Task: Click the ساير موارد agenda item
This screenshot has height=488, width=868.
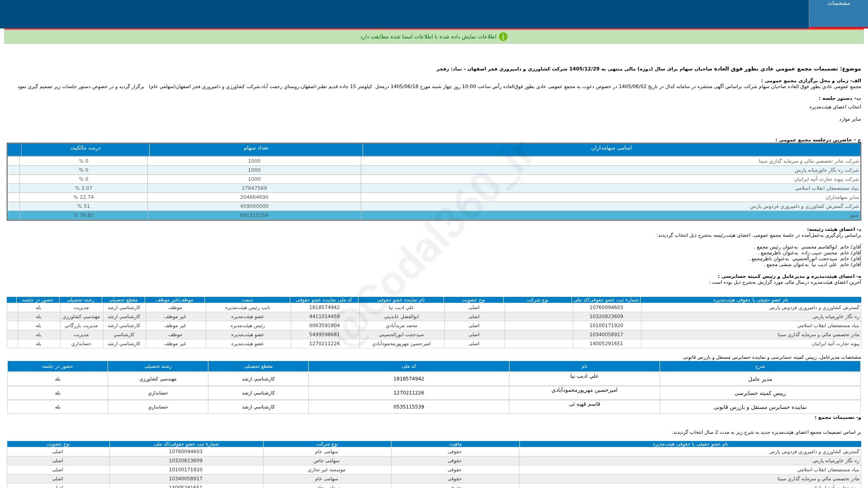Action: [850, 119]
